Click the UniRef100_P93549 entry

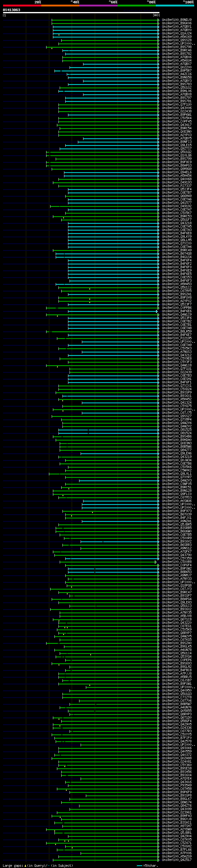tap(176, 785)
